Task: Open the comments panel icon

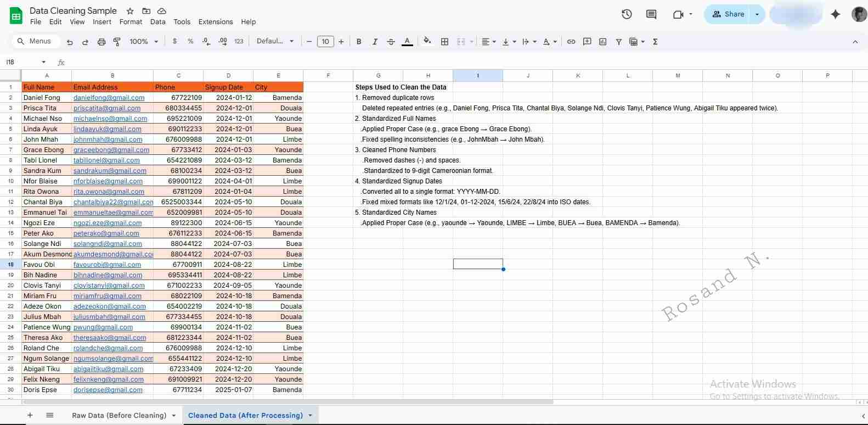Action: [x=651, y=14]
